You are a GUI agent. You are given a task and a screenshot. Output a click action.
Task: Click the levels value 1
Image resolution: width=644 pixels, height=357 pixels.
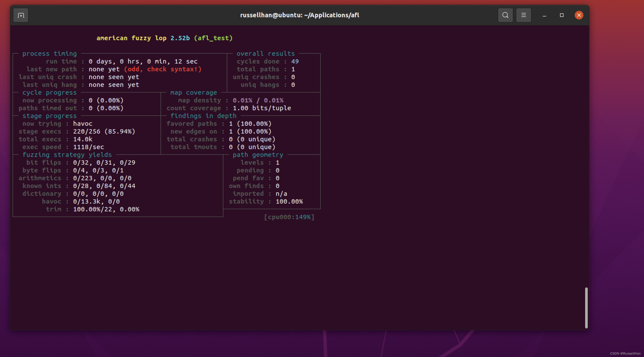[277, 163]
